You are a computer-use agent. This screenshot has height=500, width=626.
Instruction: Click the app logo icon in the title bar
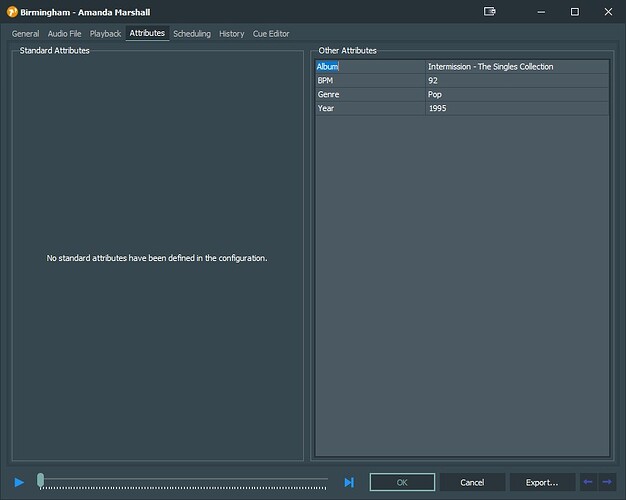(x=12, y=12)
